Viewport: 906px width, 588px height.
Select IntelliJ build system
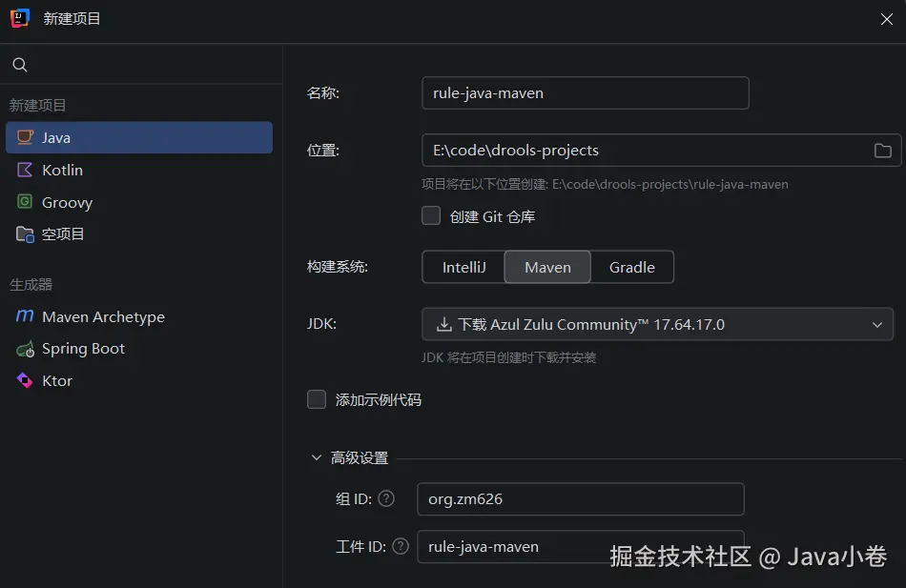point(463,267)
